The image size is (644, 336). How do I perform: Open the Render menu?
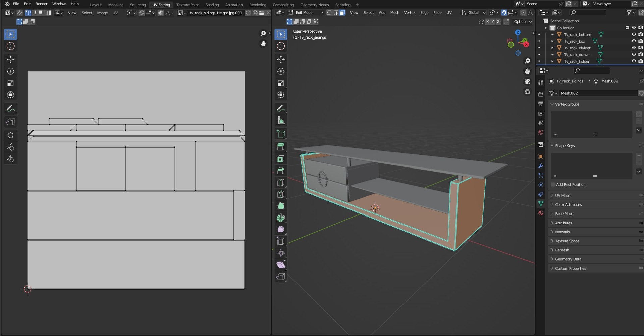(x=41, y=4)
